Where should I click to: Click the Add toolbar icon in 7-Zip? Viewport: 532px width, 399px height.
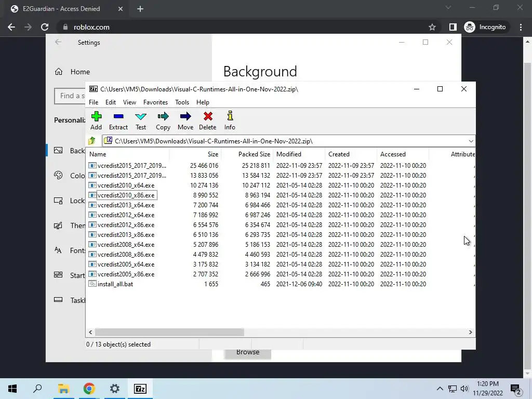click(x=96, y=116)
